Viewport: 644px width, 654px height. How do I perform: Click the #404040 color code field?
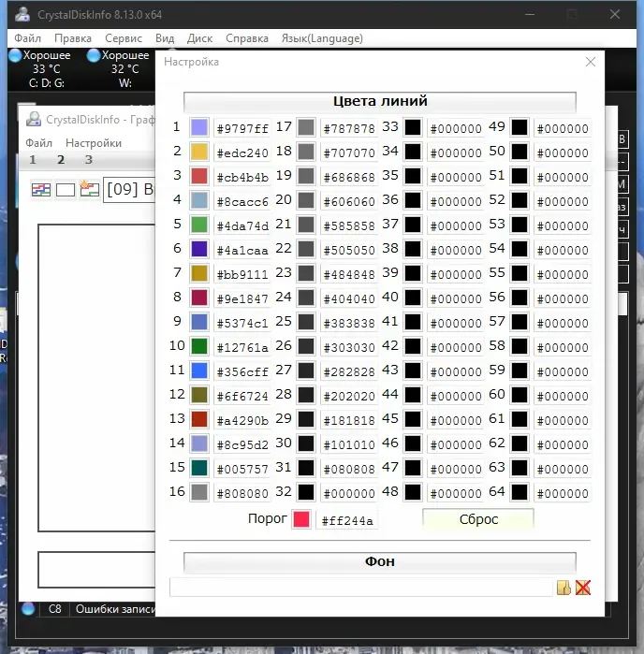point(349,298)
